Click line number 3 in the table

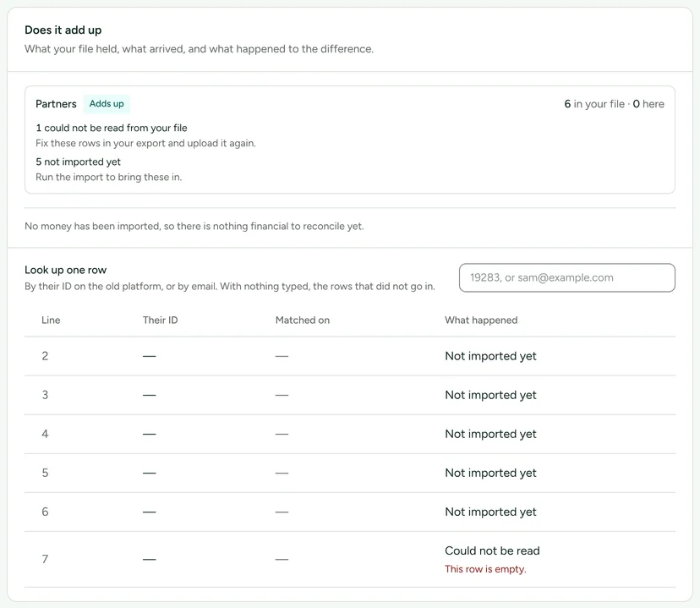45,395
